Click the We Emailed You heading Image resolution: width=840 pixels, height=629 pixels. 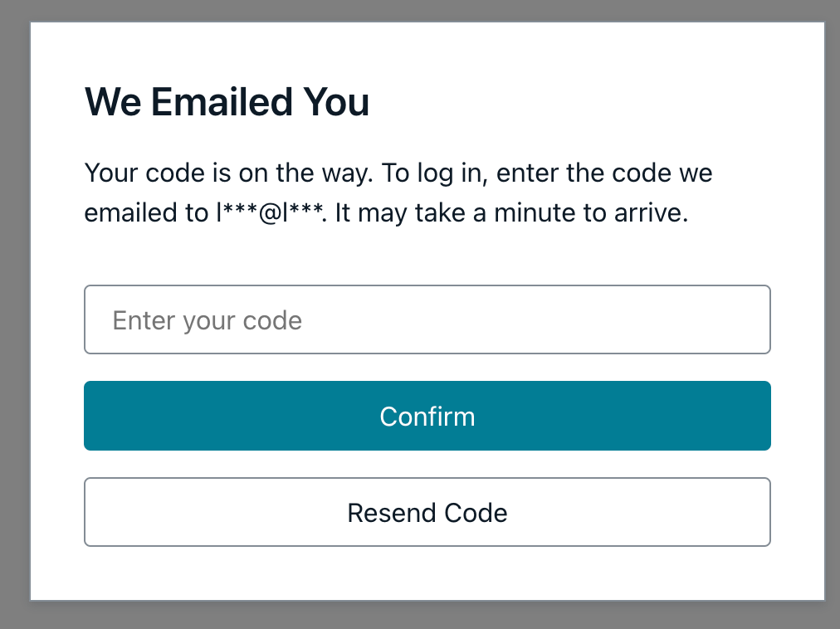[227, 103]
